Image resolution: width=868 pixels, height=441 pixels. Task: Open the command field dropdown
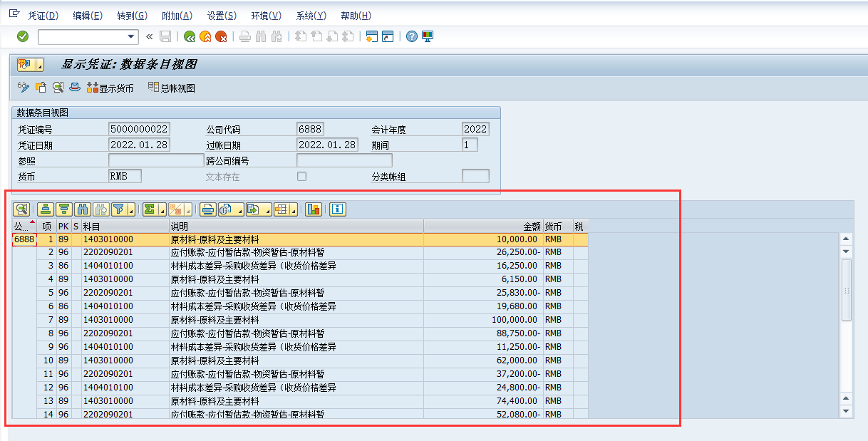point(130,36)
